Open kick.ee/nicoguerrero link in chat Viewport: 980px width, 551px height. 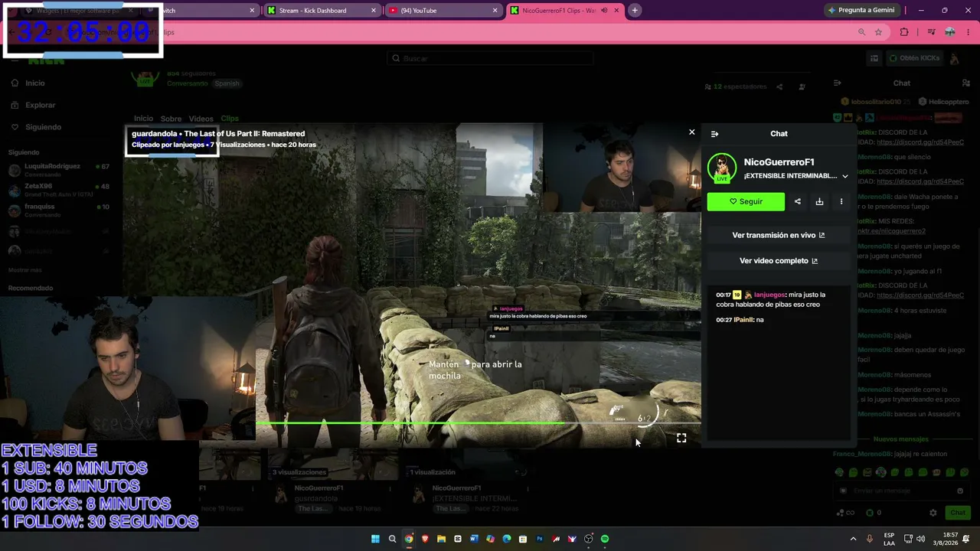890,231
